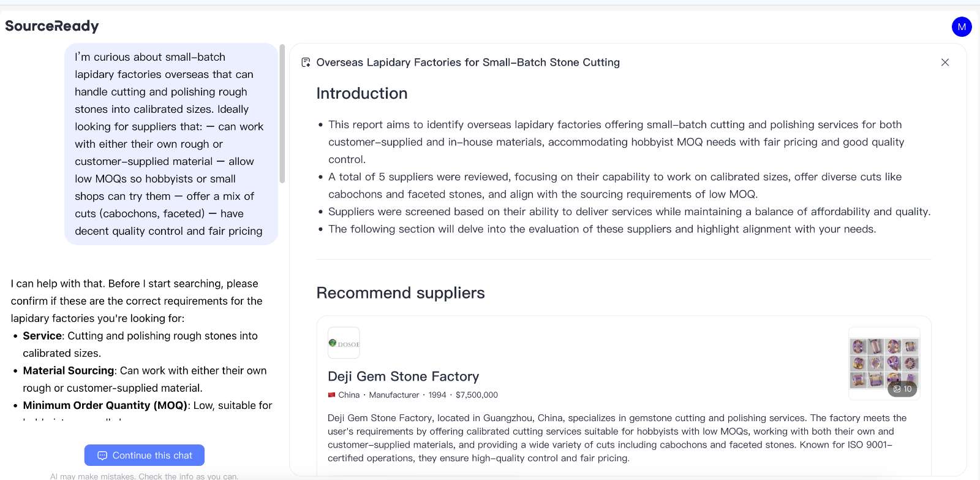
Task: Click the $7,500,000 revenue figure
Action: pyautogui.click(x=477, y=395)
